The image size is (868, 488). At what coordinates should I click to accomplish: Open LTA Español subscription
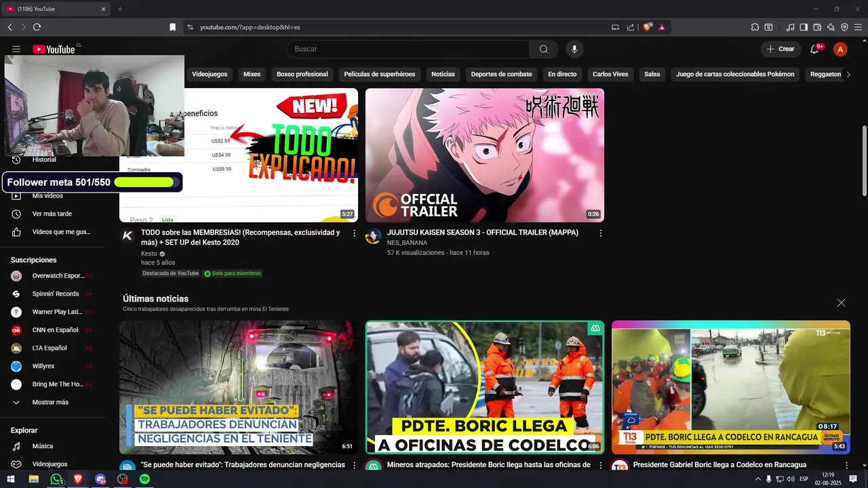pyautogui.click(x=50, y=348)
